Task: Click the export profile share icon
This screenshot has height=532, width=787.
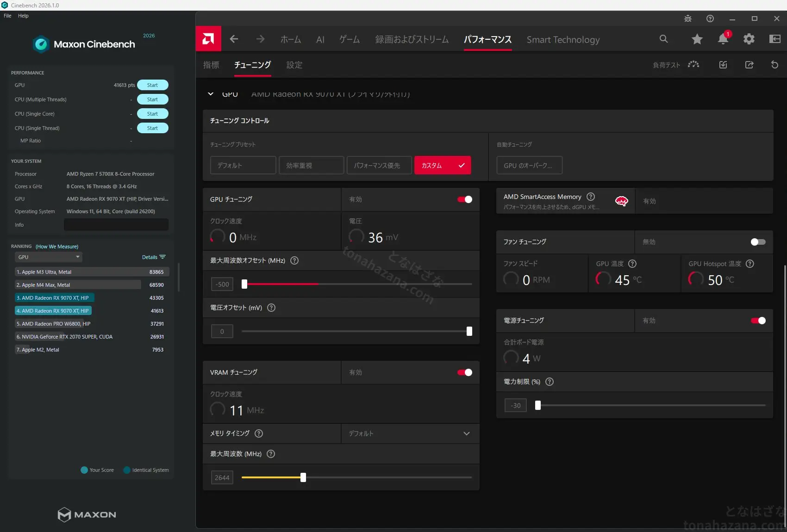Action: [x=749, y=65]
